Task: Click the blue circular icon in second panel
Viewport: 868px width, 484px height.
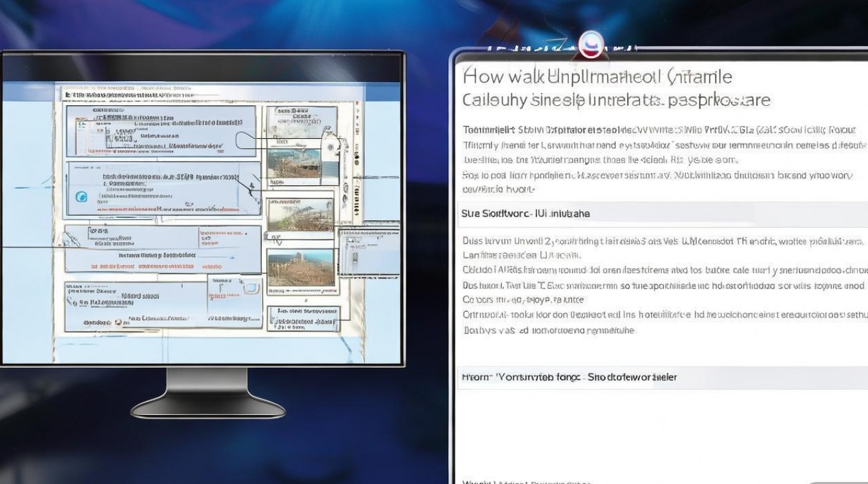Action: pyautogui.click(x=81, y=197)
